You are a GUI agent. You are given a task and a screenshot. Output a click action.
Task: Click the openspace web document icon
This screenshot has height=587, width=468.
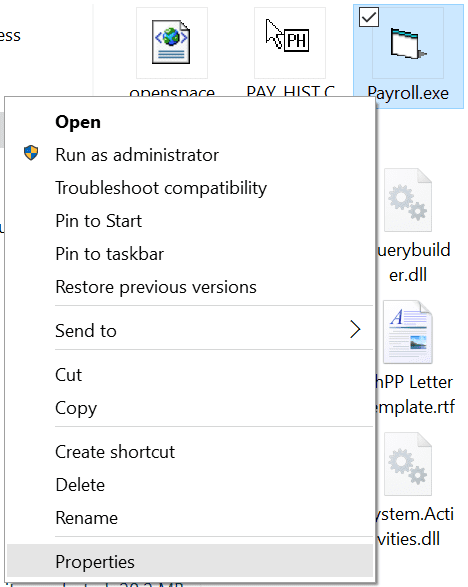[171, 42]
